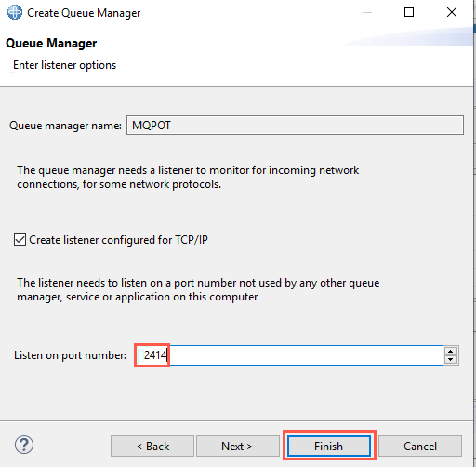Decrease port number with the down arrow
476x467 pixels.
(x=451, y=359)
